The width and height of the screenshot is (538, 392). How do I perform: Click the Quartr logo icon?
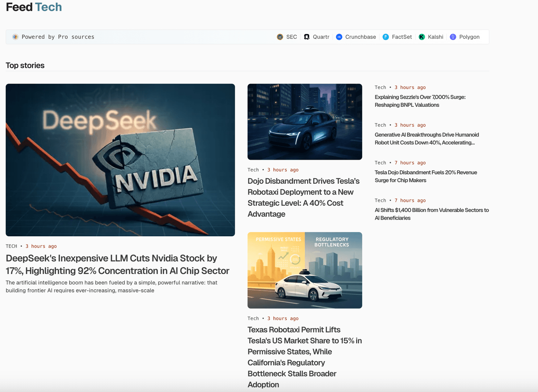[307, 37]
